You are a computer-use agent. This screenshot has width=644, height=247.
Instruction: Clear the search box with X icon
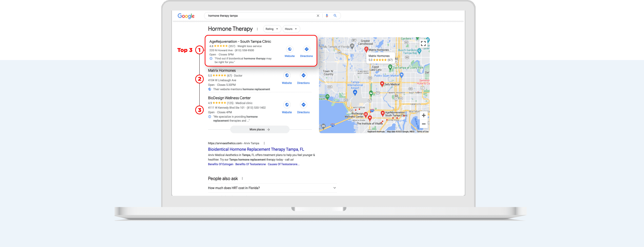coord(318,16)
